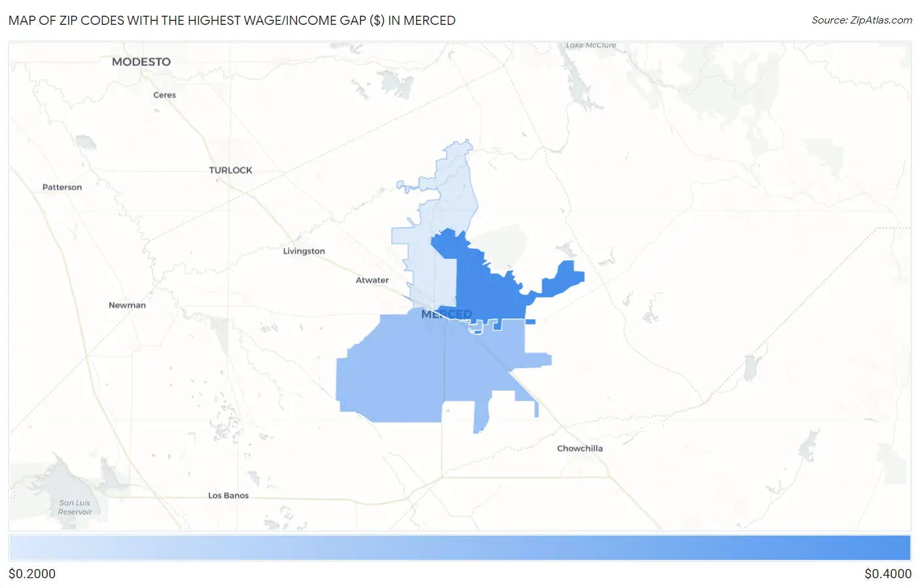This screenshot has height=588, width=920.
Task: Click the Los Banos town label
Action: [x=228, y=495]
